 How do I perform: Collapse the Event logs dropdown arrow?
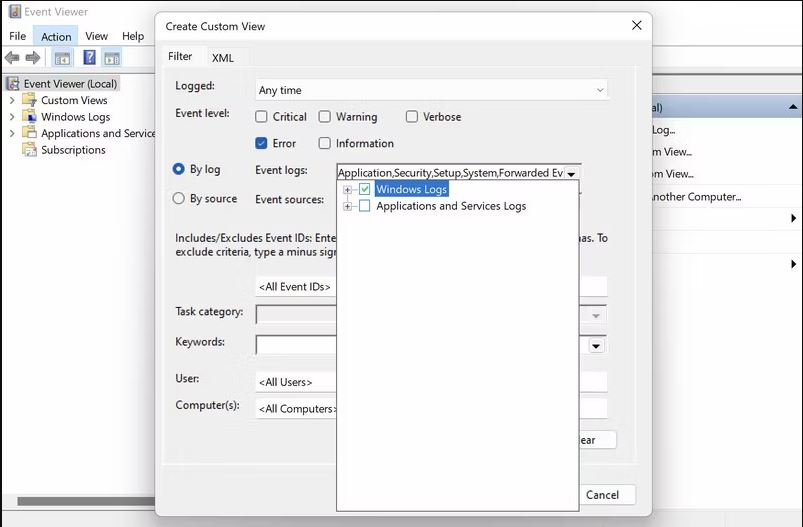point(572,174)
